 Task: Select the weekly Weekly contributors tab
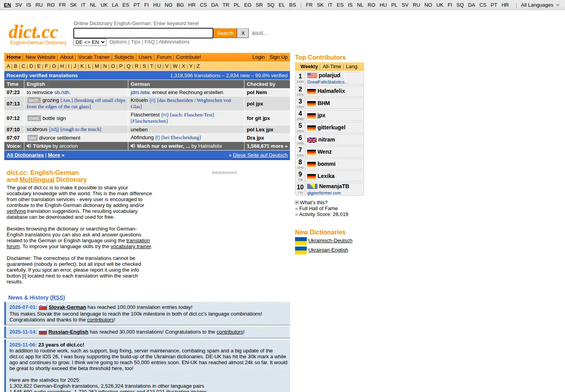[309, 67]
